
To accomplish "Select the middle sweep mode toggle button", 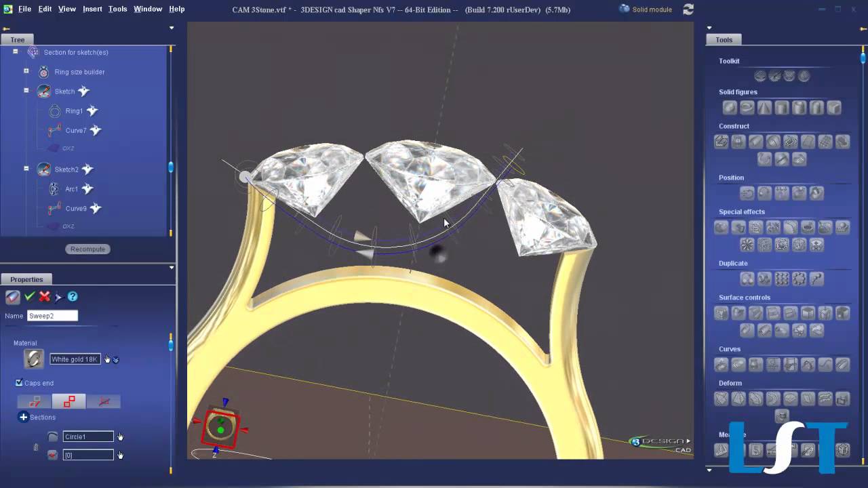I will 69,401.
